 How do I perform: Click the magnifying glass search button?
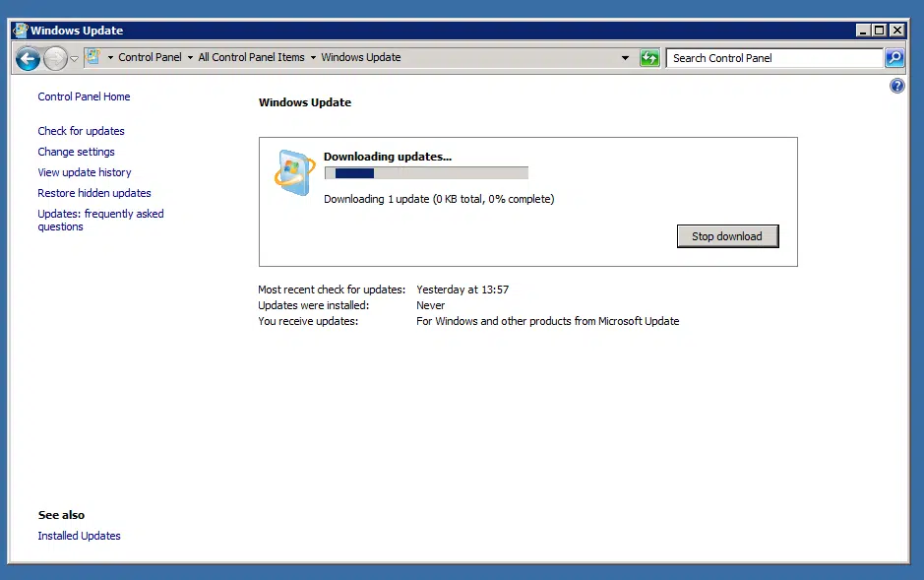(x=894, y=58)
